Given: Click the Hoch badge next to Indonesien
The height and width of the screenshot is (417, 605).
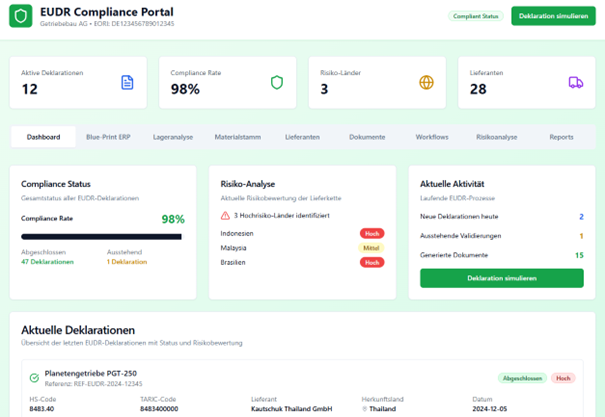Looking at the screenshot, I should tap(372, 233).
